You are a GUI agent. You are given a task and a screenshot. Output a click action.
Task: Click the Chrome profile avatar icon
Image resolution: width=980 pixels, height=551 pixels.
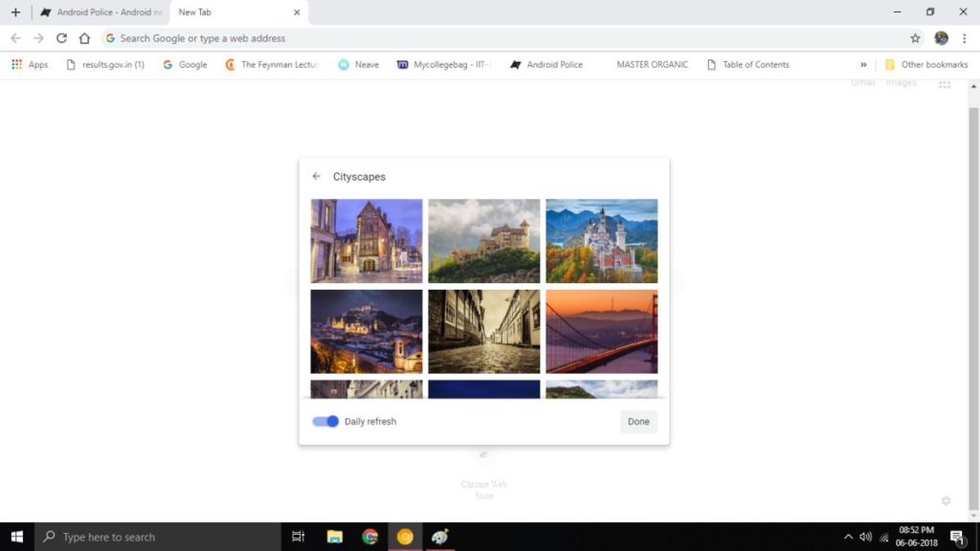tap(941, 38)
